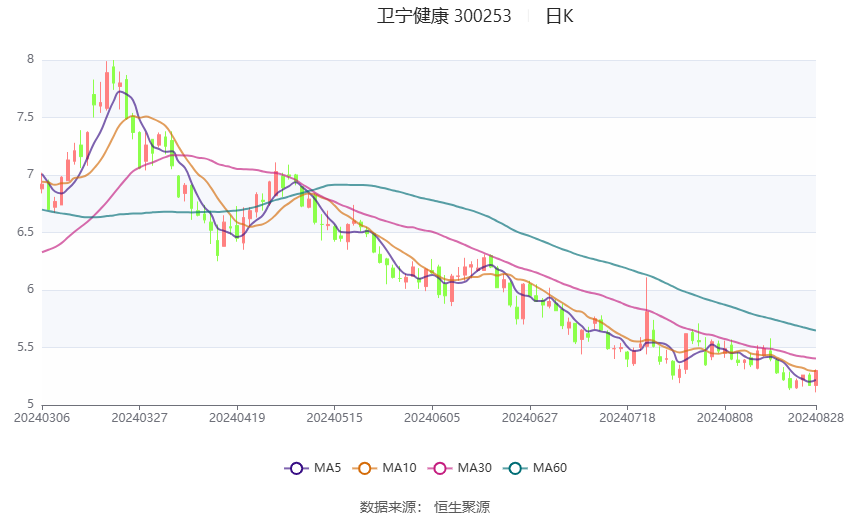Click the x-axis date label 20240828
The width and height of the screenshot is (850, 517).
tap(816, 418)
